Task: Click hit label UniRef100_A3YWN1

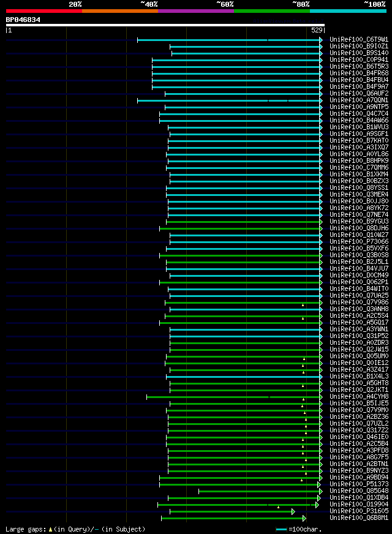Action: click(359, 329)
